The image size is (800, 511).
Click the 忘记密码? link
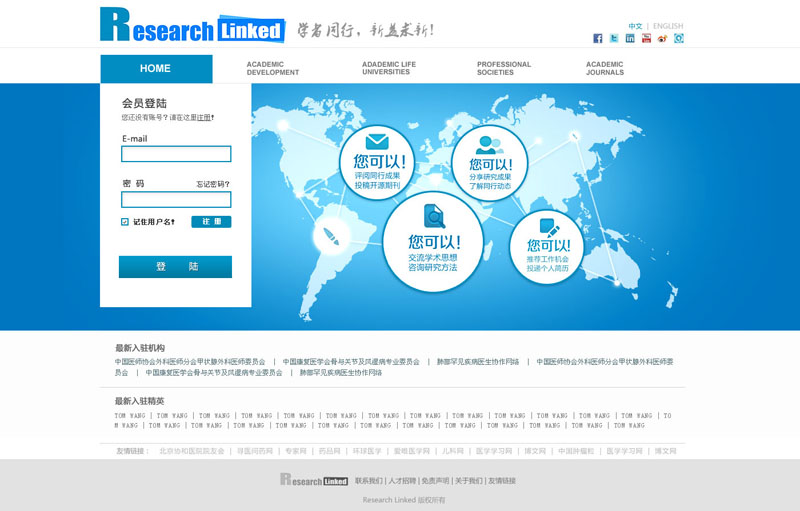tap(213, 184)
